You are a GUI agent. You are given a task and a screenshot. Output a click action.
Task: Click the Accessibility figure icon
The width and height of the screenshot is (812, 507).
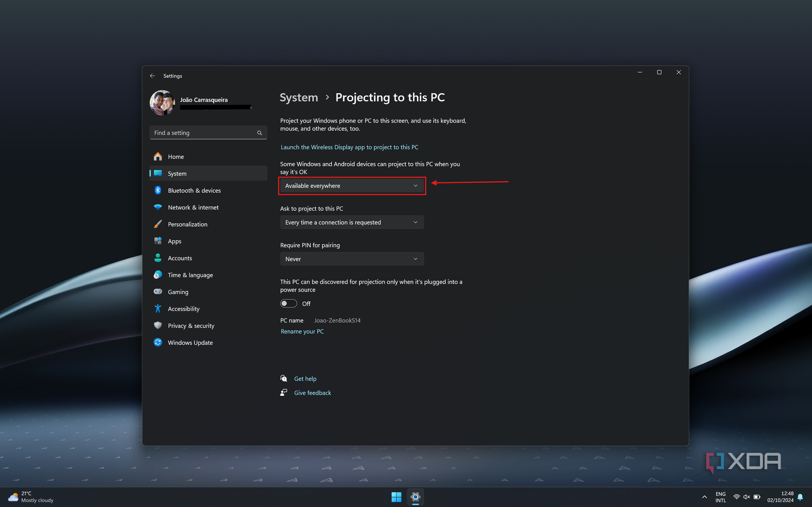[x=157, y=309]
